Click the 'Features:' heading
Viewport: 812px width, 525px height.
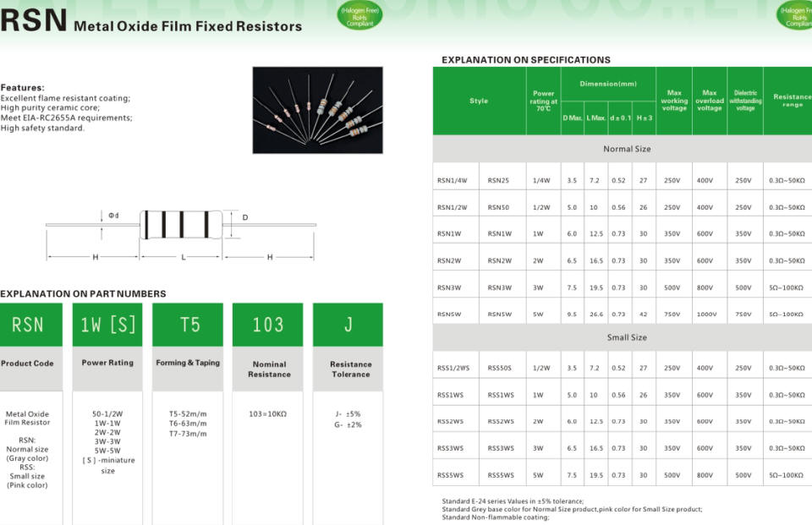point(23,88)
